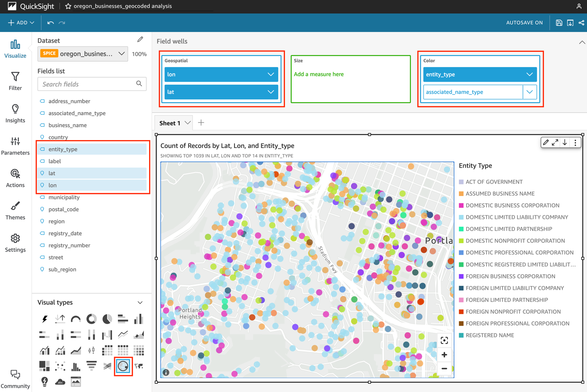Select the Sheet 1 tab
This screenshot has width=587, height=392.
coord(170,122)
